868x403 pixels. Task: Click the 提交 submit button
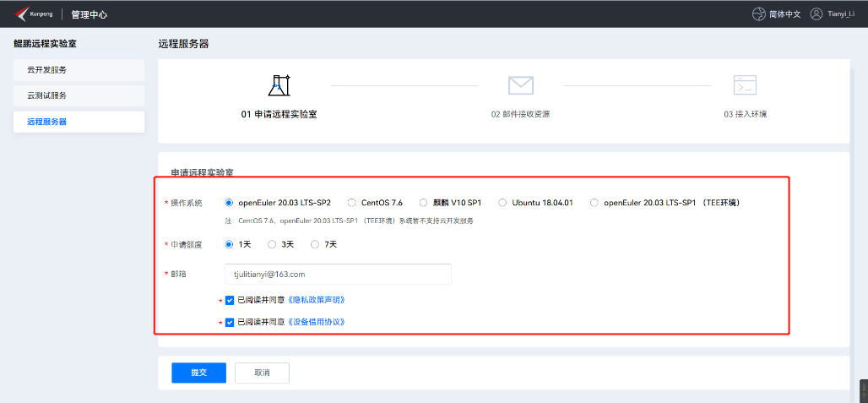(198, 373)
